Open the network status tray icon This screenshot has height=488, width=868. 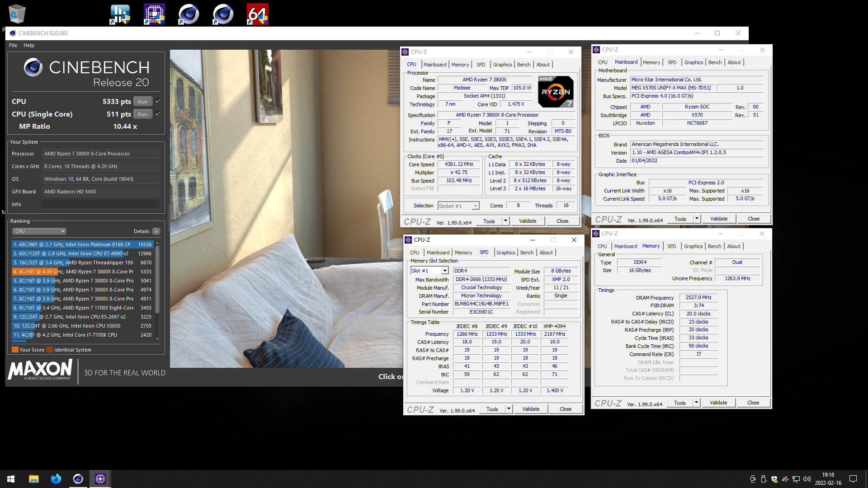796,479
